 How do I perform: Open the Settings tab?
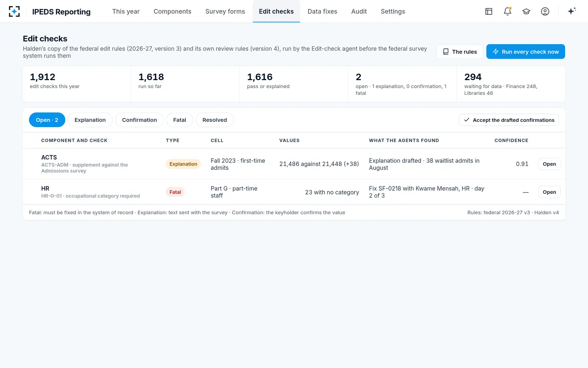(x=393, y=11)
